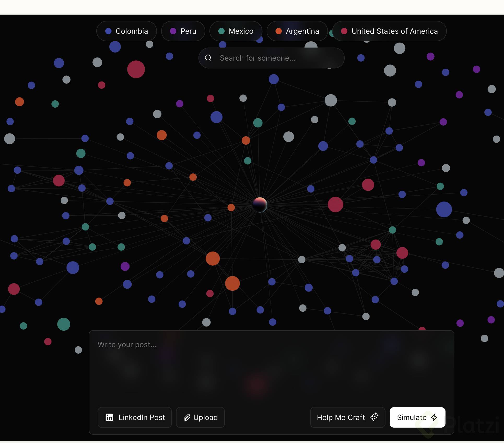Open Help Me Craft assistant
504x443 pixels.
pyautogui.click(x=347, y=417)
